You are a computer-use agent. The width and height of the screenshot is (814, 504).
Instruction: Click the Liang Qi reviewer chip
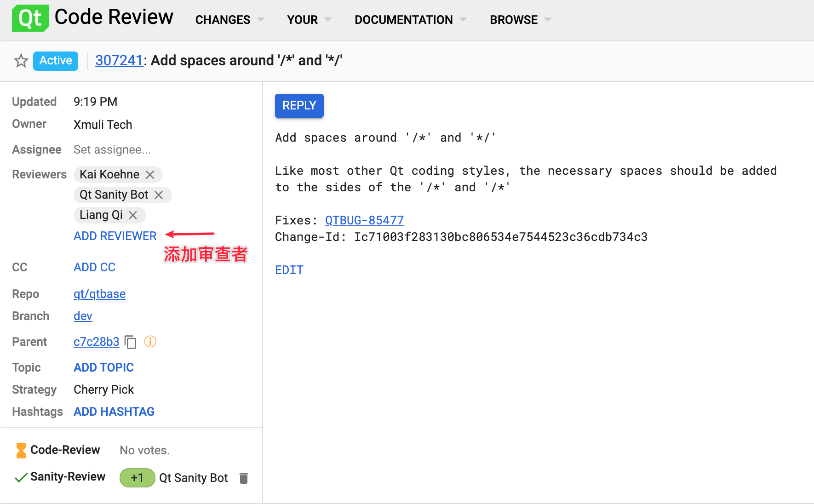[109, 215]
